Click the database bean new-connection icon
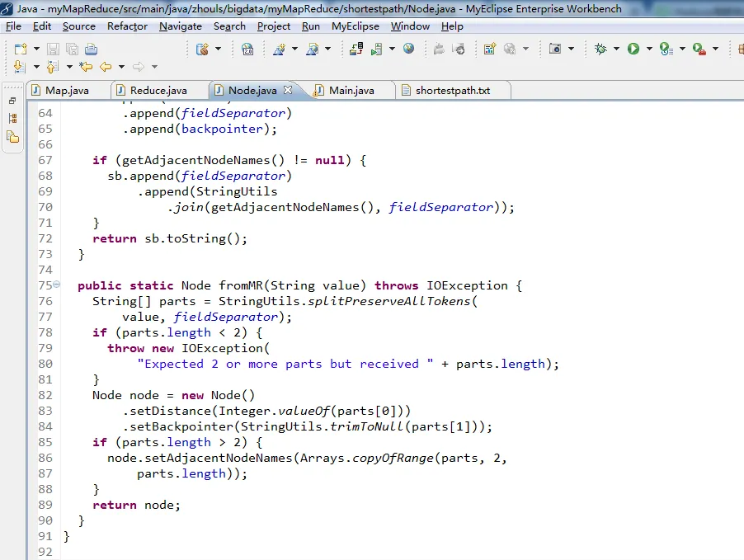The width and height of the screenshot is (744, 560). (x=202, y=49)
